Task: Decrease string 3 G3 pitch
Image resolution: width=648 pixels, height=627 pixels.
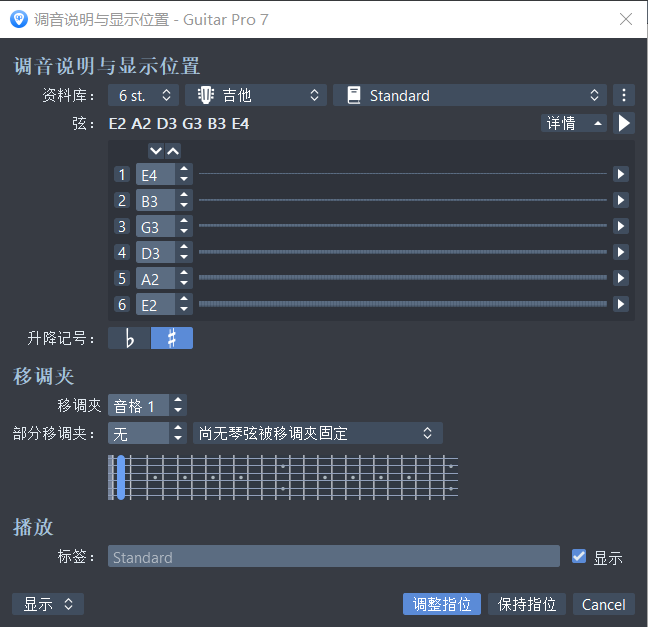Action: pyautogui.click(x=184, y=231)
